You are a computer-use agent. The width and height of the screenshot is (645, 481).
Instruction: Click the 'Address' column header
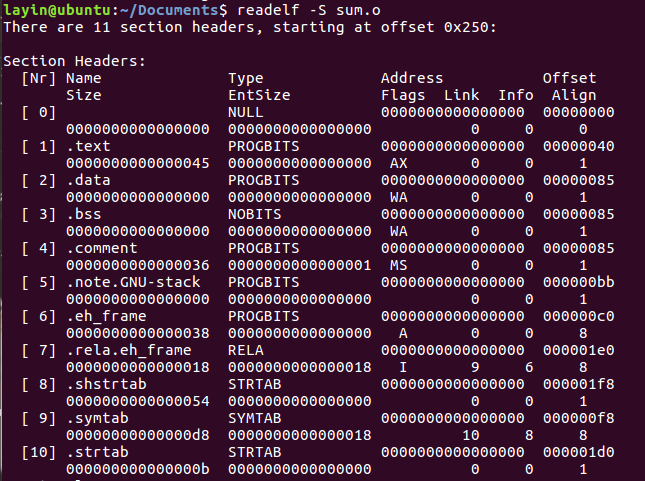[412, 78]
